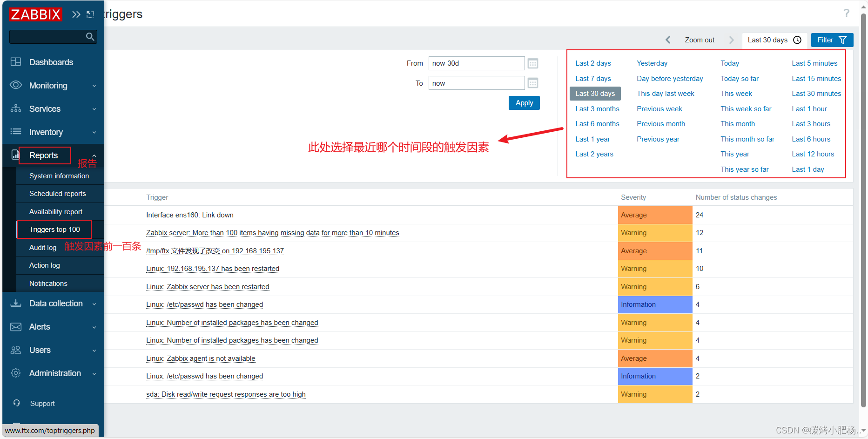The image size is (868, 439).
Task: Expand the Alerts menu chevron
Action: [x=94, y=327]
